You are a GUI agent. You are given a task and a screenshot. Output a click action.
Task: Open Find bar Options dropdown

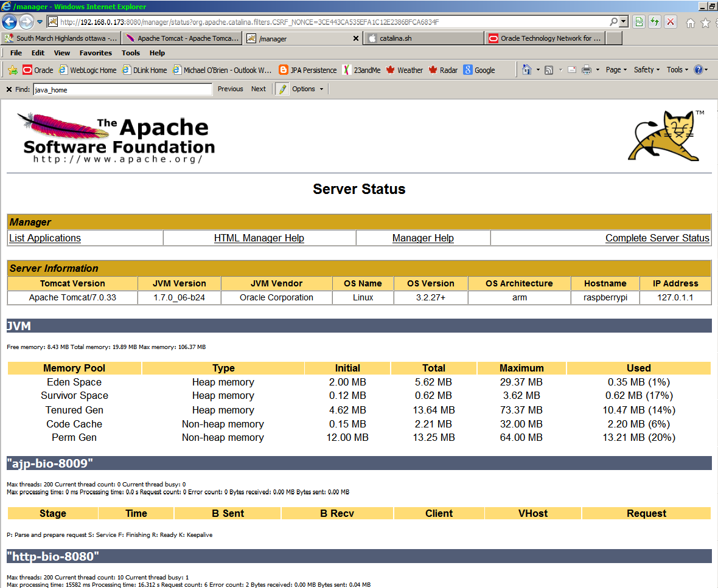[x=308, y=89]
